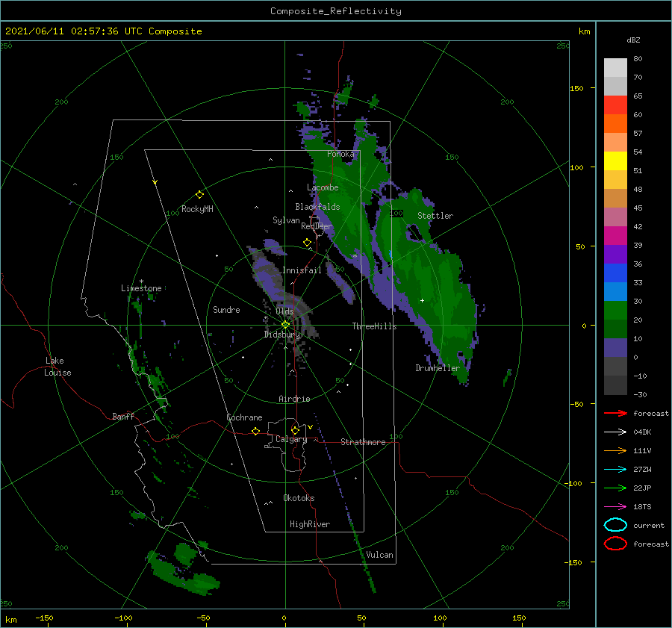Click the Olds city label
Image resolution: width=672 pixels, height=628 pixels.
tap(284, 311)
